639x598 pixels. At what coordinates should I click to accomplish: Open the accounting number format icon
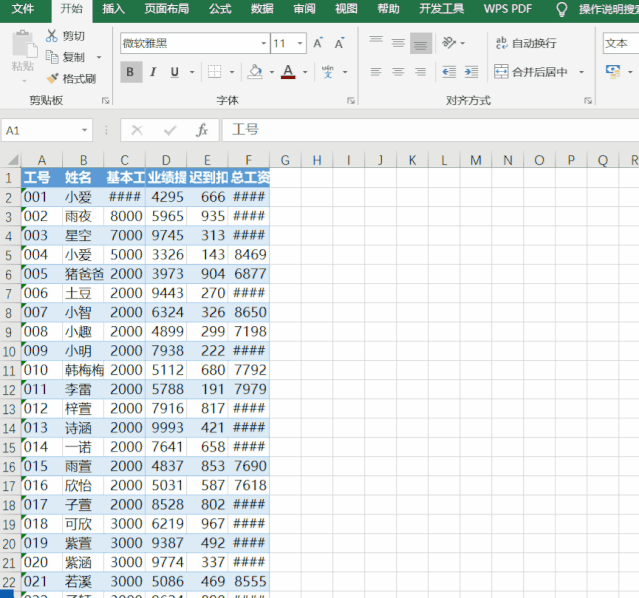point(613,72)
